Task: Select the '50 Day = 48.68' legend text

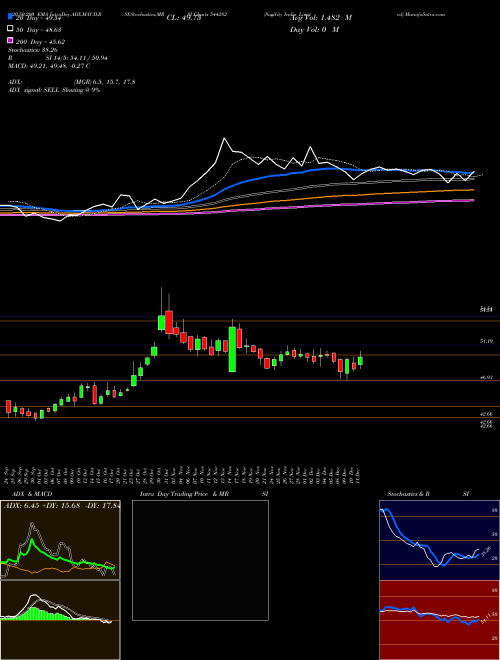Action: click(39, 30)
